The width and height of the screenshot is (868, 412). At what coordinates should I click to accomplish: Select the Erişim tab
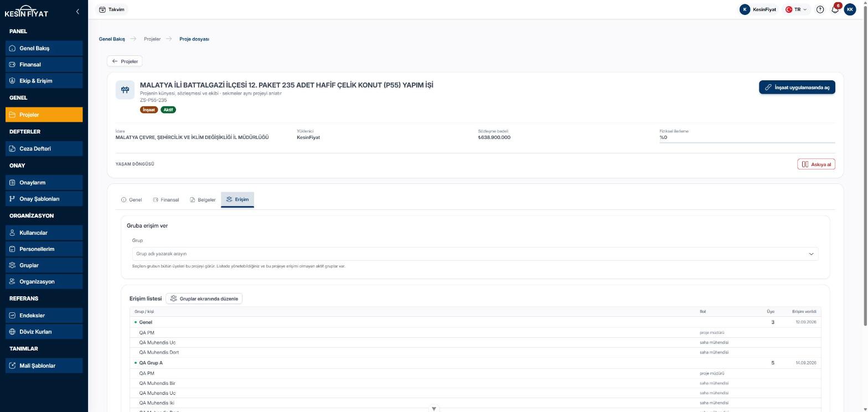point(237,200)
